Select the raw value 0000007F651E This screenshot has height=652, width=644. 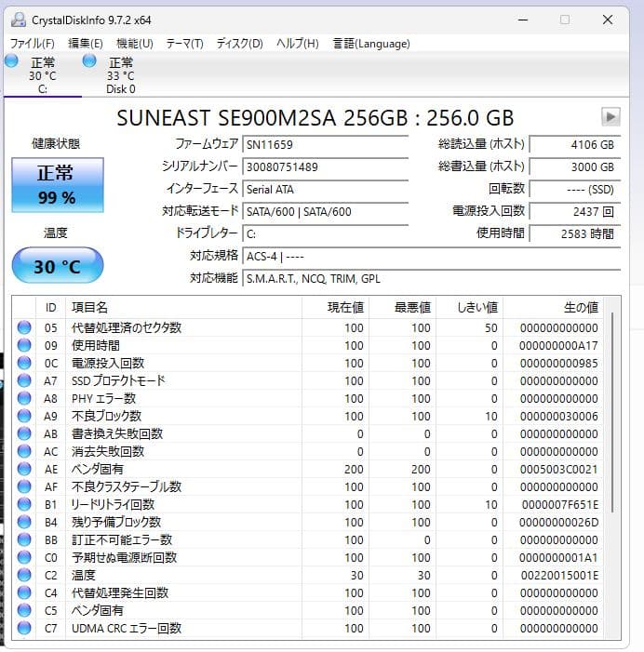(x=559, y=504)
